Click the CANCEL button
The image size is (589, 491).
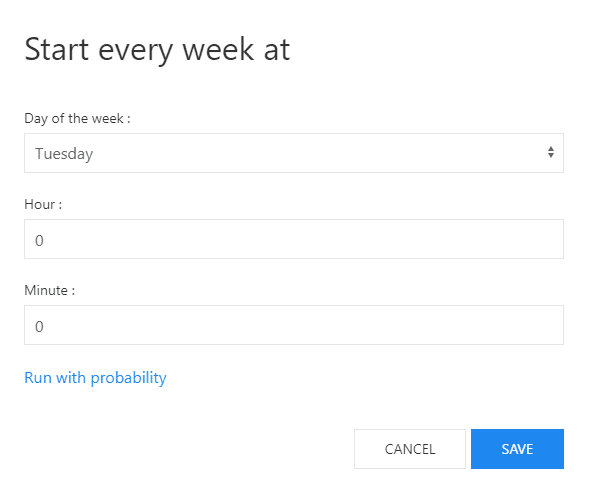410,449
